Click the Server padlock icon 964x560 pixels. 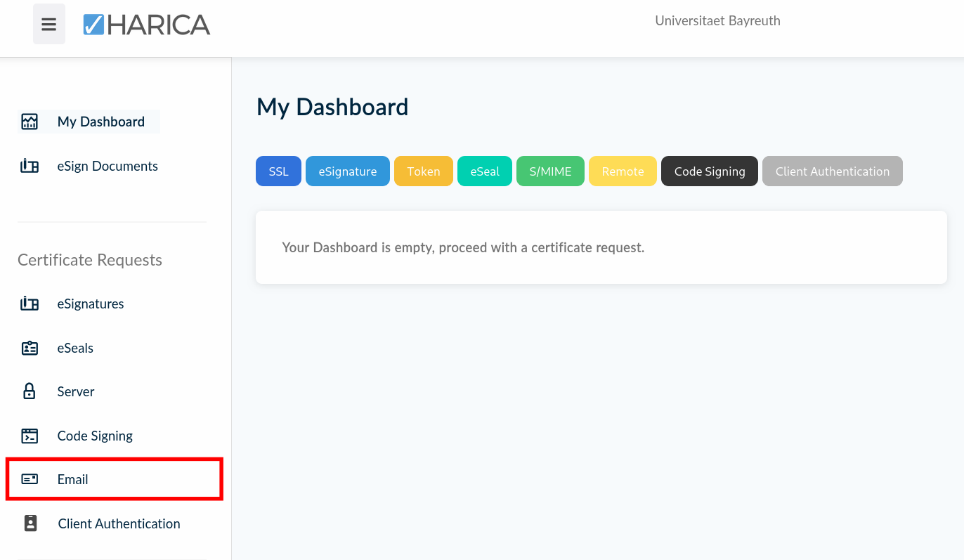tap(30, 391)
